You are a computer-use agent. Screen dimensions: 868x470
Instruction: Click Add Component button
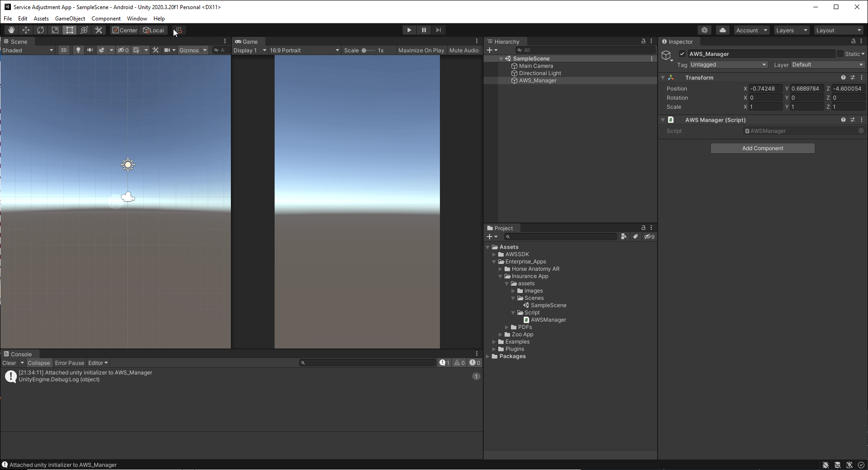[x=763, y=148]
